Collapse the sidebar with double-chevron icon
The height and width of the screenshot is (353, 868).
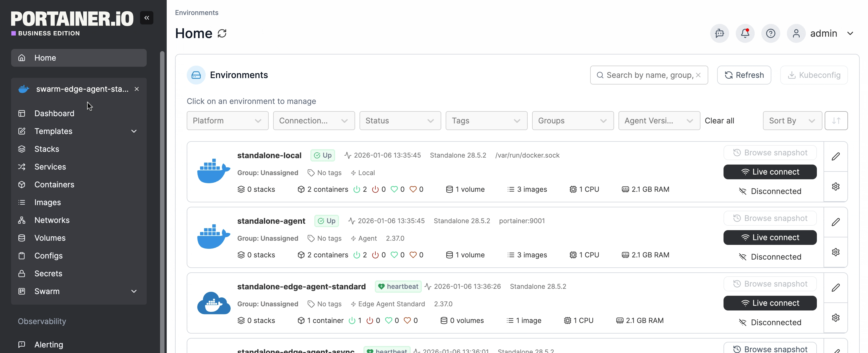pyautogui.click(x=147, y=18)
